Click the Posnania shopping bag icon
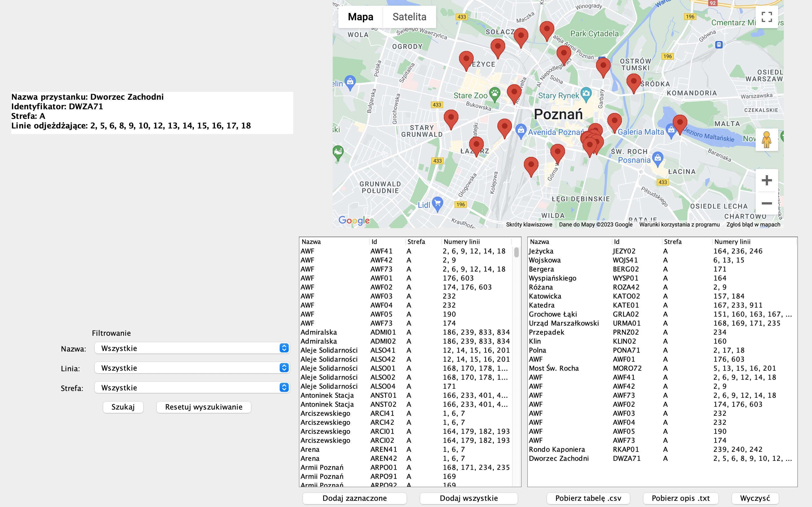The width and height of the screenshot is (812, 507). tap(658, 158)
